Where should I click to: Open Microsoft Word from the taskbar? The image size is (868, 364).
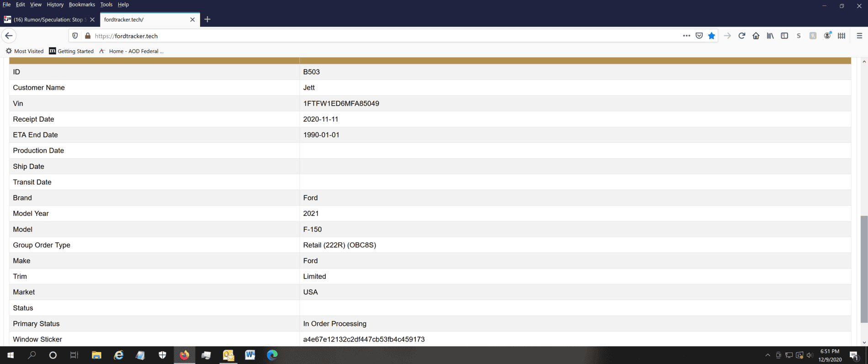250,355
